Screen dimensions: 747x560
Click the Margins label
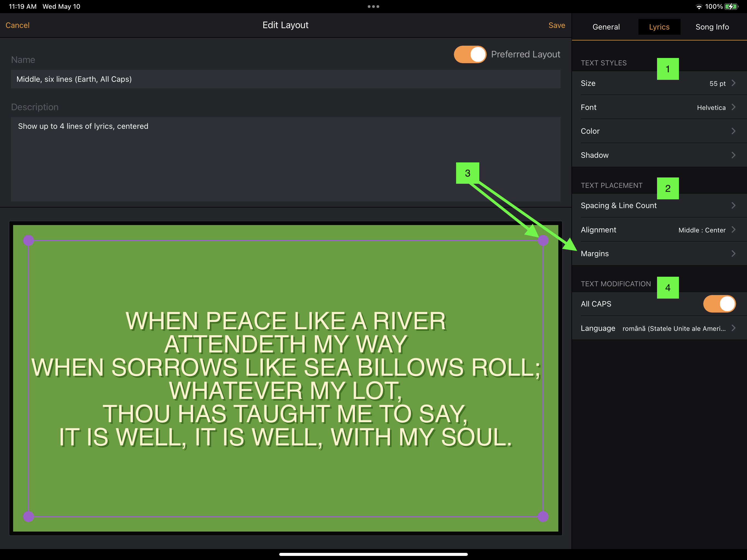(594, 254)
